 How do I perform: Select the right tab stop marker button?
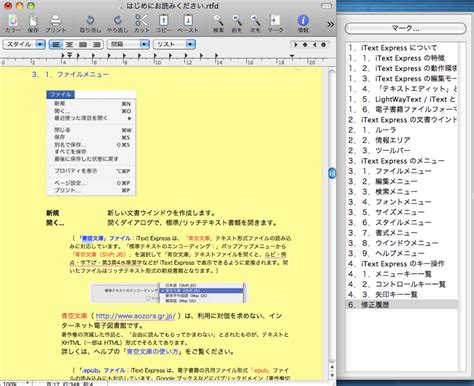(x=314, y=44)
